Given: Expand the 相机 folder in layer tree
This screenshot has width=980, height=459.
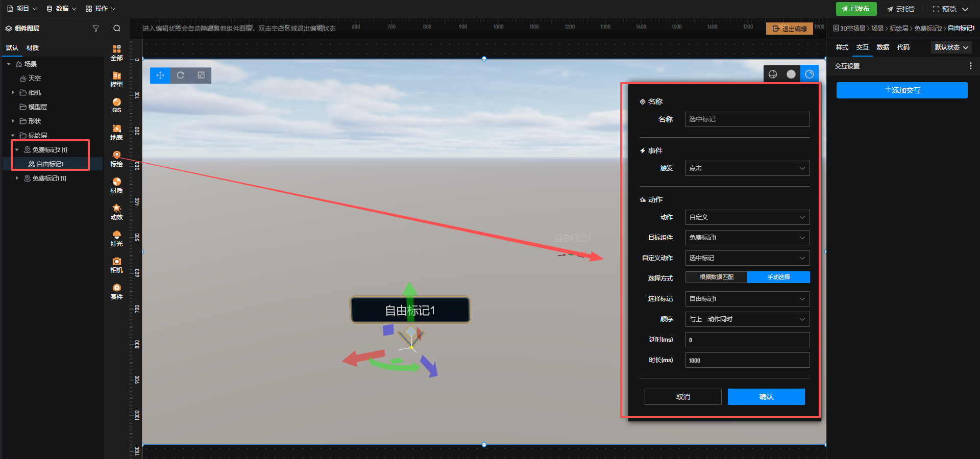Looking at the screenshot, I should 13,93.
